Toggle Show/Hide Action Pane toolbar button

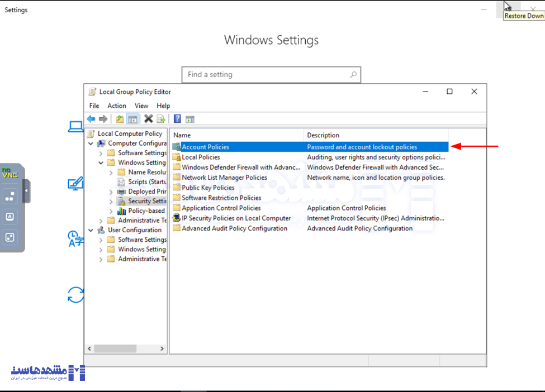[x=190, y=119]
